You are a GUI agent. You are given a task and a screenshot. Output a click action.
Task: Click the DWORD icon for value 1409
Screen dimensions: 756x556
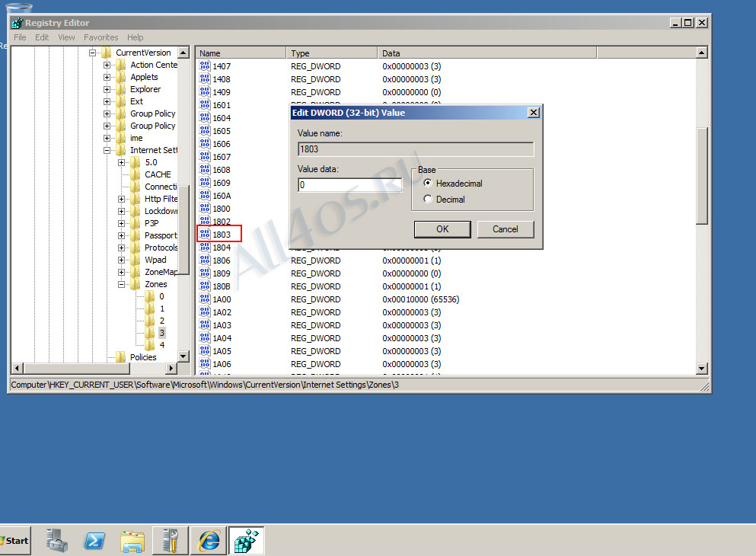(x=205, y=92)
